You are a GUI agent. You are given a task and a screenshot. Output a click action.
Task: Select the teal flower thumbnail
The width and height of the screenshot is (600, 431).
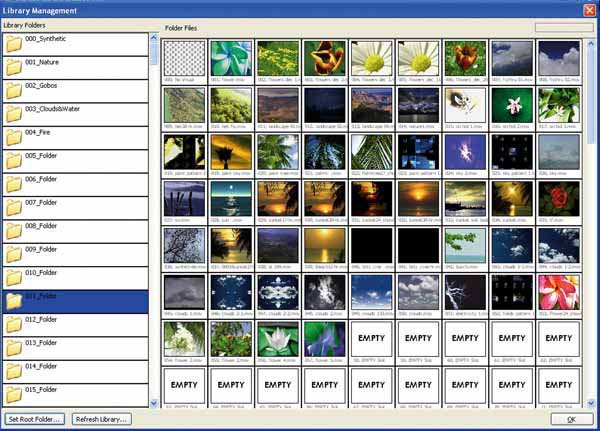pyautogui.click(x=231, y=59)
